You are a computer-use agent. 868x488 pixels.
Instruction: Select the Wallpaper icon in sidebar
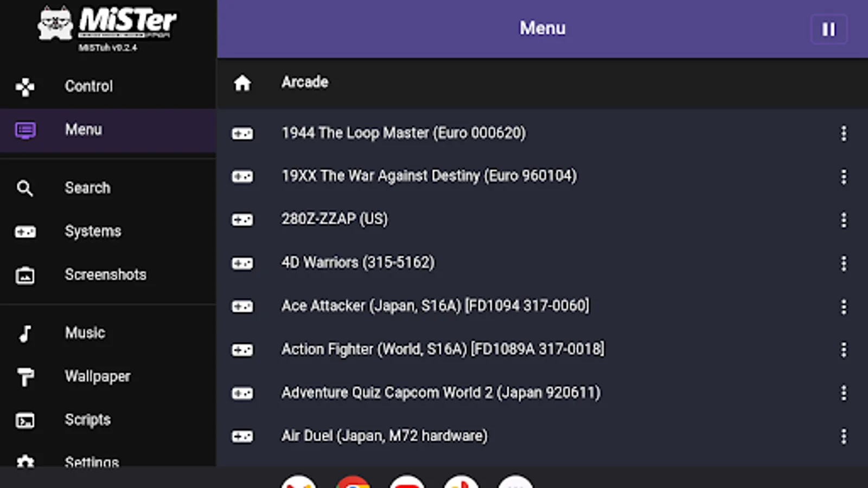[24, 376]
